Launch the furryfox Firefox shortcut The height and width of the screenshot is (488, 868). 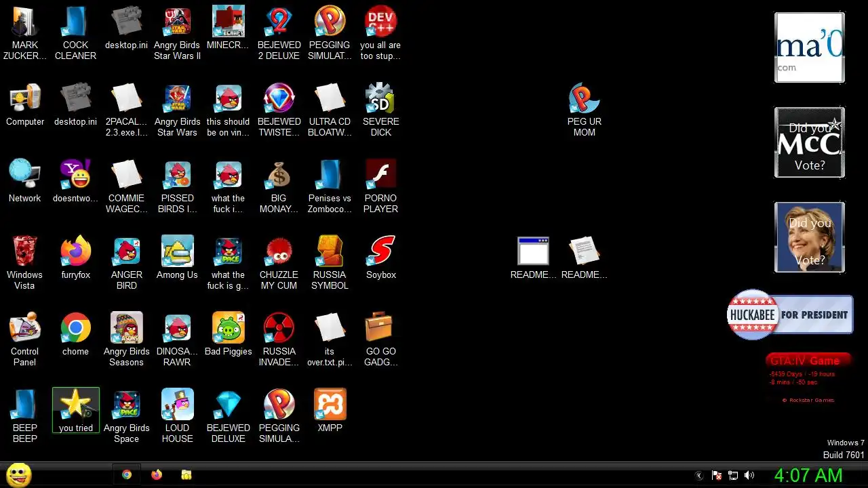pos(75,258)
